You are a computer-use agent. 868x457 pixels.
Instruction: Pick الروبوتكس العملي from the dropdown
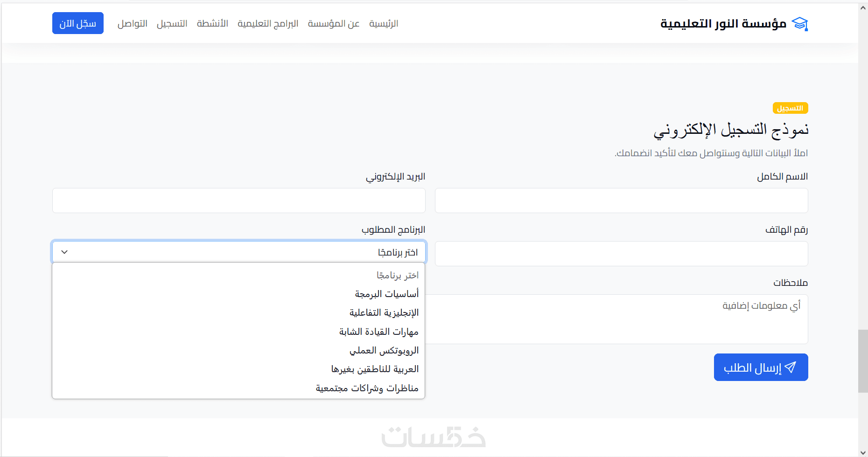tap(384, 350)
